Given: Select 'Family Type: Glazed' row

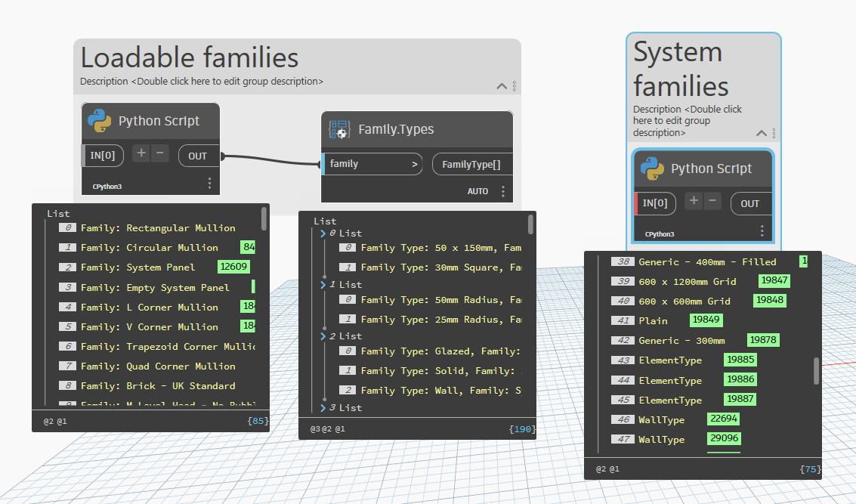Looking at the screenshot, I should [441, 351].
